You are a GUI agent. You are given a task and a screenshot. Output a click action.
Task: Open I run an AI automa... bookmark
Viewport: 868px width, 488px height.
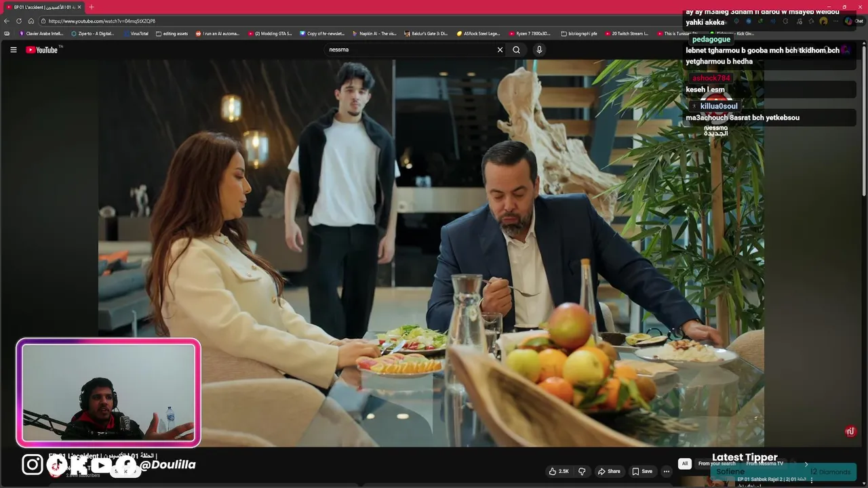[218, 33]
